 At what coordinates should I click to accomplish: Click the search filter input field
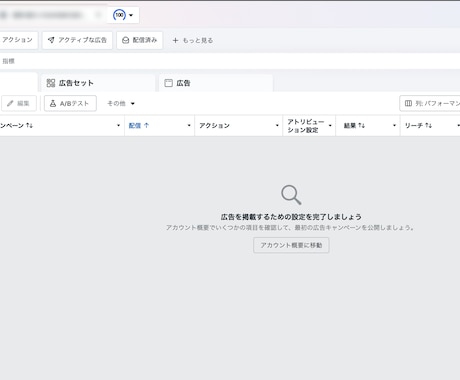tap(230, 61)
